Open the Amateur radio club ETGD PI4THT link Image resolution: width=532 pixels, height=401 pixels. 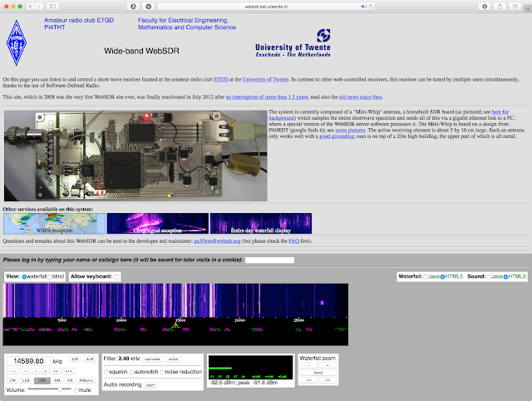pyautogui.click(x=79, y=24)
